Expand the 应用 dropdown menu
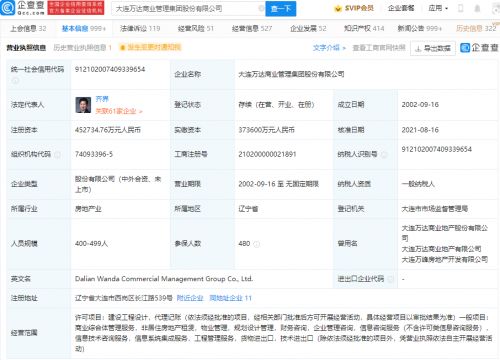This screenshot has height=360, width=500. click(x=438, y=8)
